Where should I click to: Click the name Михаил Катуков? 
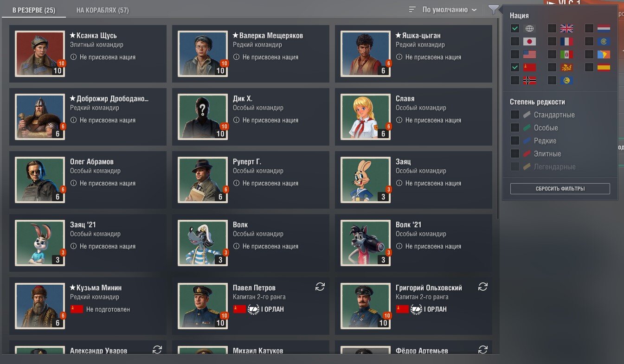point(258,351)
